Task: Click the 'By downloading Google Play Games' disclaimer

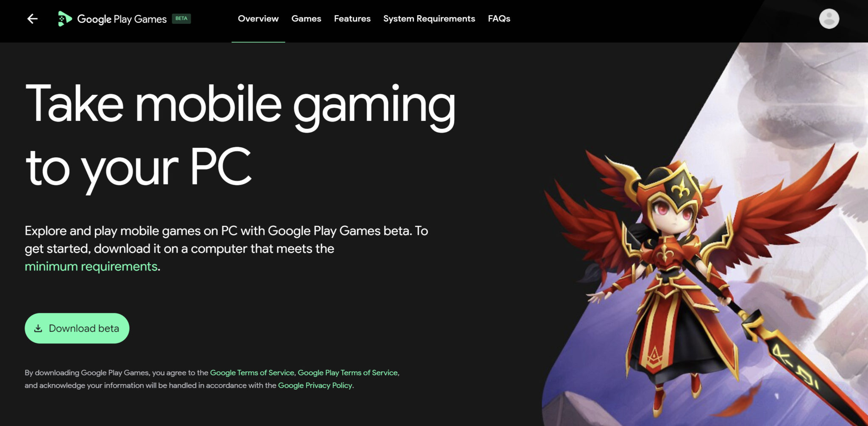Action: (x=212, y=379)
